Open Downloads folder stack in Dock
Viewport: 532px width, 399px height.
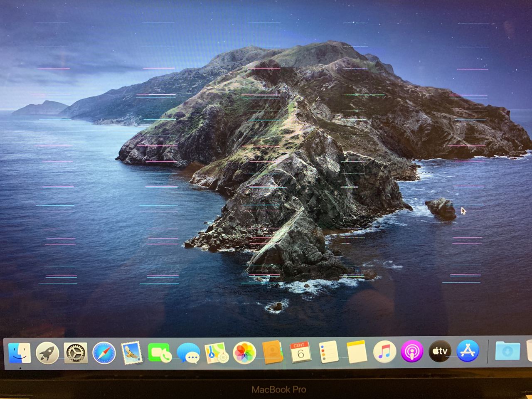tap(507, 351)
